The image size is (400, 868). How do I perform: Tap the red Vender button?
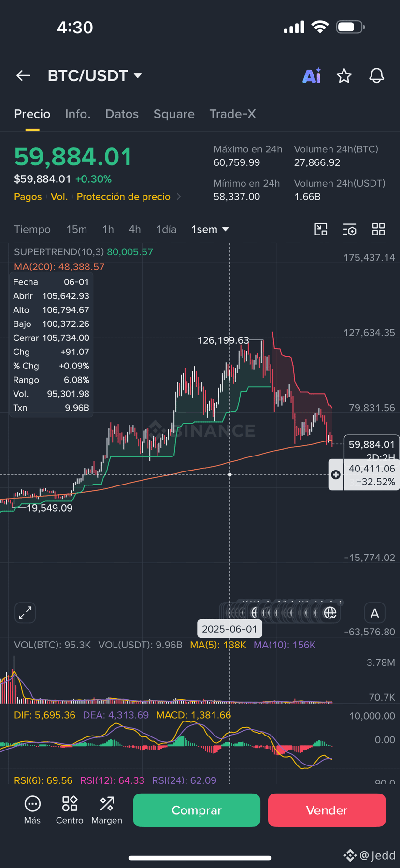[x=327, y=810]
